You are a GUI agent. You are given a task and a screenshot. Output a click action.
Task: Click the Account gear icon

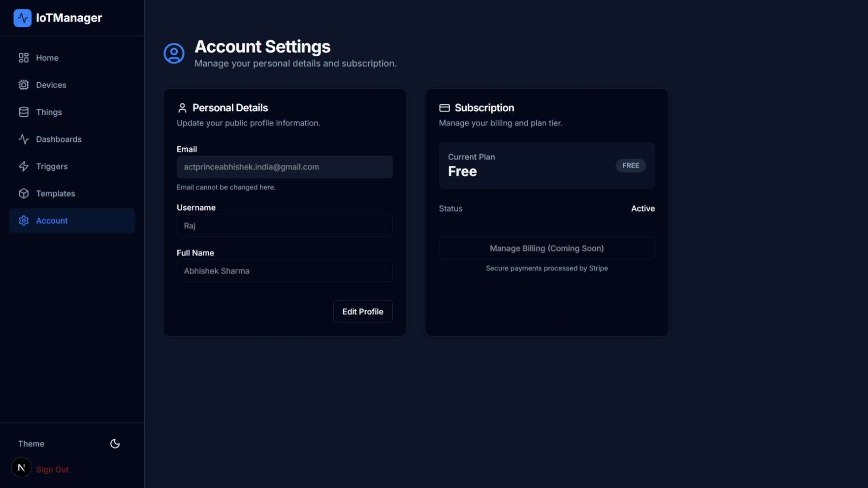[24, 221]
